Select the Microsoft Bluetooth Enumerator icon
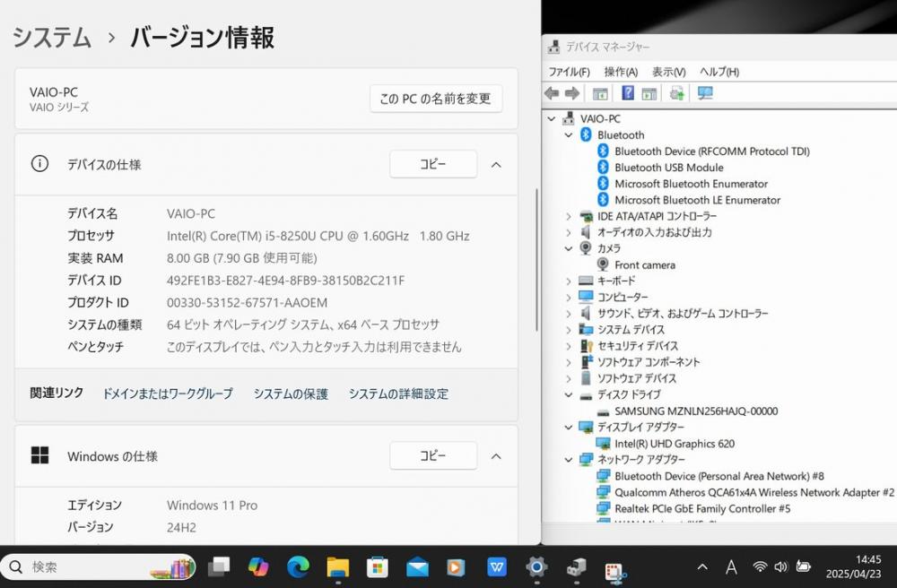This screenshot has width=897, height=588. pos(603,184)
